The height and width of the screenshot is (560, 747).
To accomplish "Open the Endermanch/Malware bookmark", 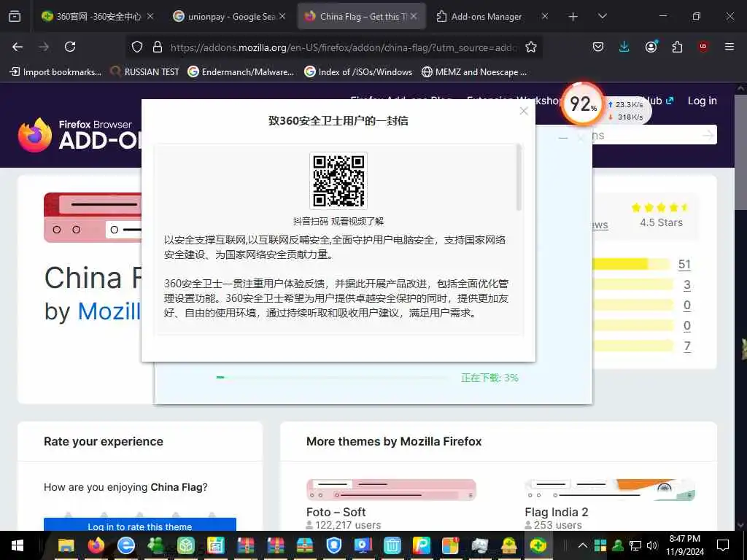I will pyautogui.click(x=241, y=72).
